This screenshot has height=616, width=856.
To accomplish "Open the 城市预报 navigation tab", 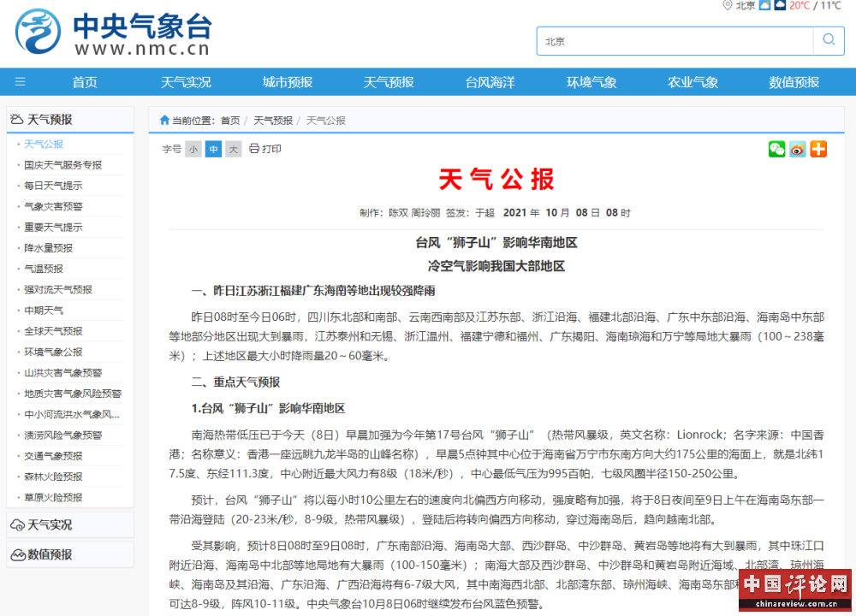I will click(287, 82).
